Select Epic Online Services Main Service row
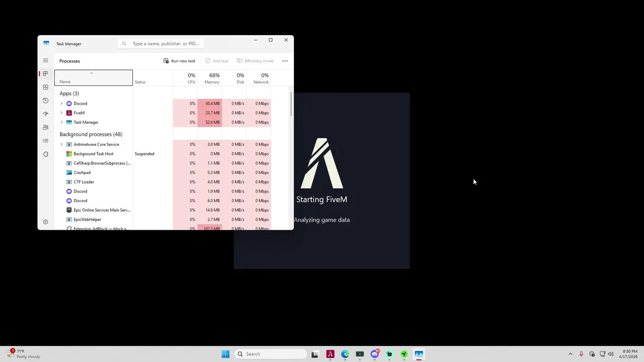Image resolution: width=644 pixels, height=362 pixels. [163, 210]
